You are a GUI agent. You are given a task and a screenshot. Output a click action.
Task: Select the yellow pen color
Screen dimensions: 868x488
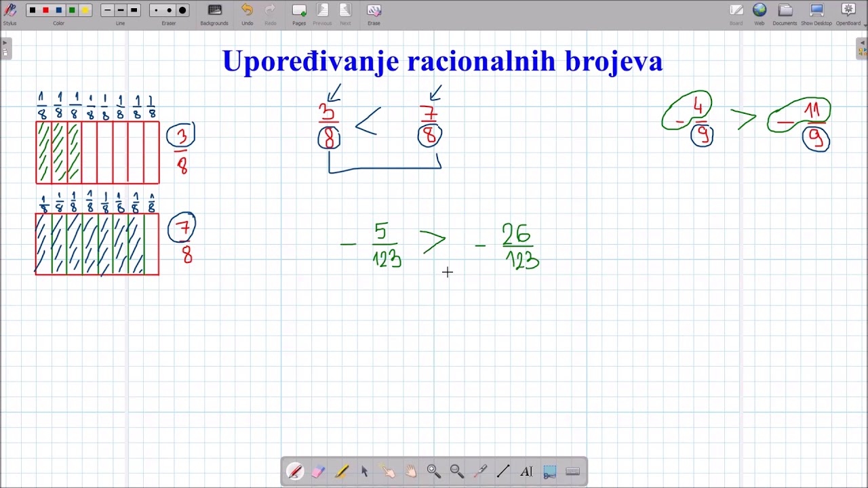85,10
